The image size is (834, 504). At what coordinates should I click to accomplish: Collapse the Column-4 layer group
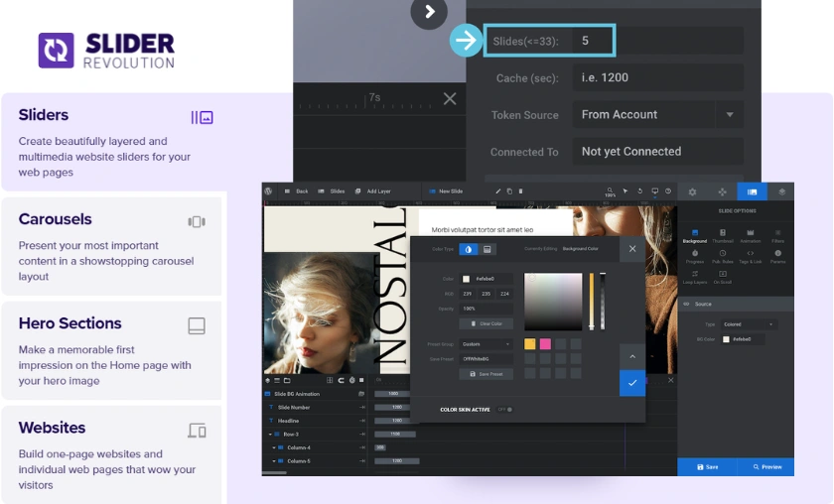click(274, 447)
